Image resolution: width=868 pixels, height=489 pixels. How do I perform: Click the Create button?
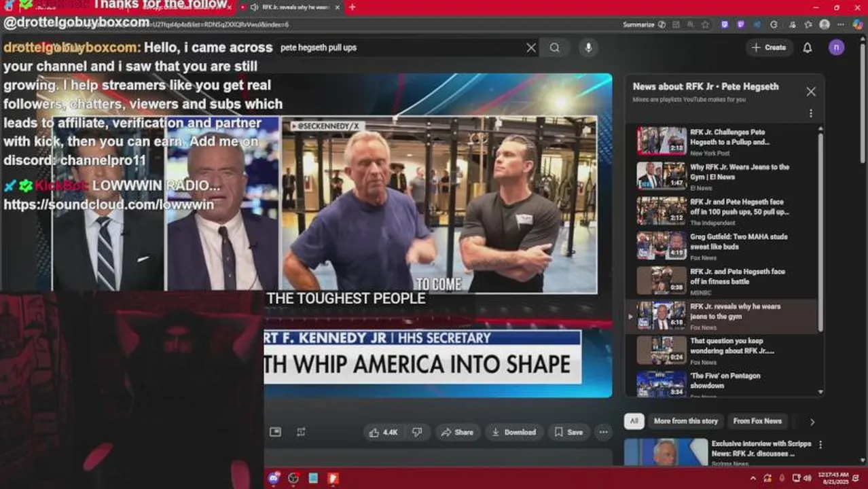pyautogui.click(x=770, y=48)
